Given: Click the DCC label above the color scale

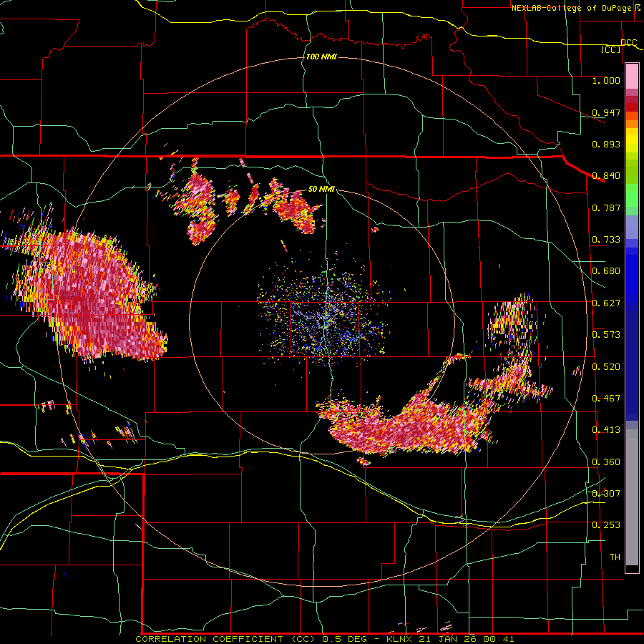Looking at the screenshot, I should click(x=628, y=42).
